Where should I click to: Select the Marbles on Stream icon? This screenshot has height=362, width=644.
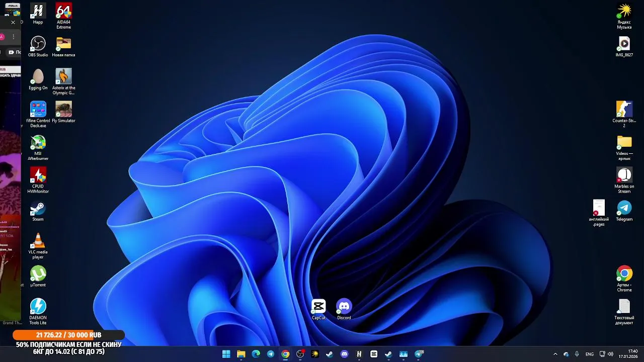click(x=624, y=180)
